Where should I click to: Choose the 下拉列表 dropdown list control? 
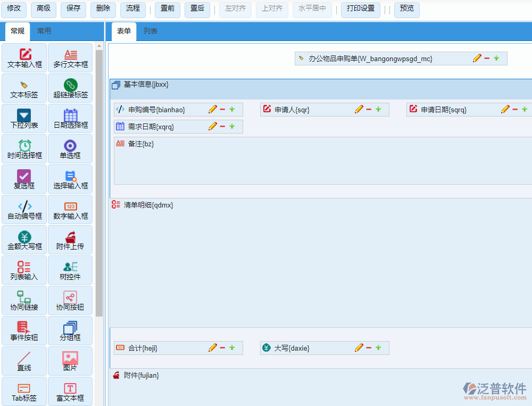pos(25,119)
